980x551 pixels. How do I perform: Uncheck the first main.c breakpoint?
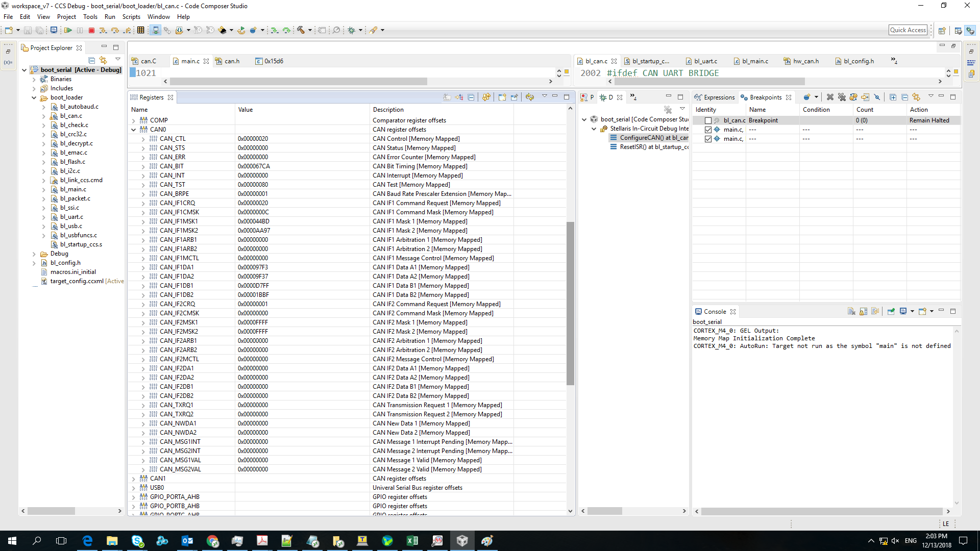(x=708, y=130)
